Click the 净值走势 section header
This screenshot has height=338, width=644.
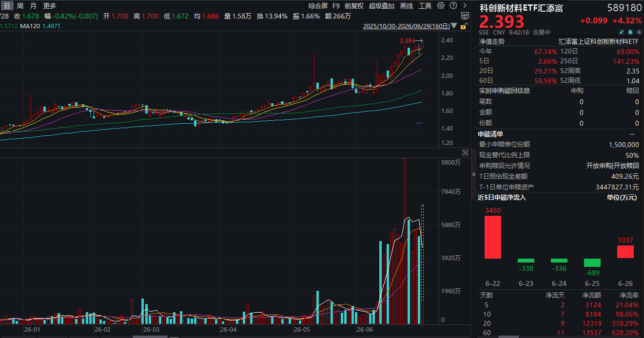tap(492, 42)
